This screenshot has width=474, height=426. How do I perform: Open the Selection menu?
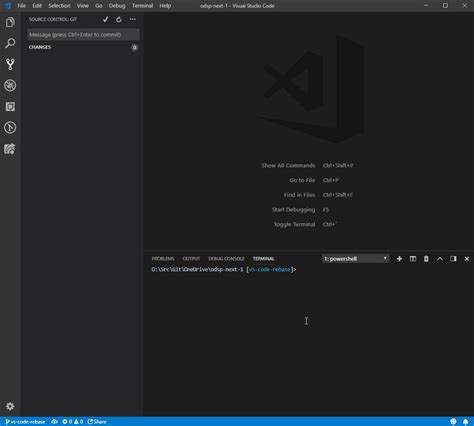pos(59,6)
